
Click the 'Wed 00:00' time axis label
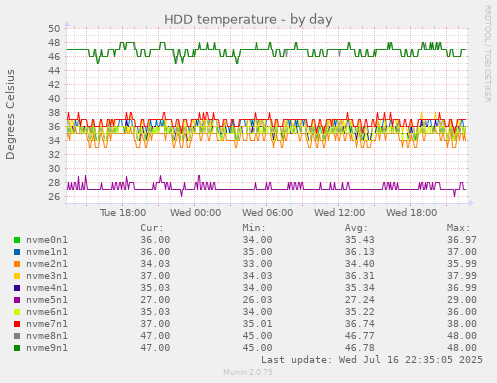click(x=195, y=213)
